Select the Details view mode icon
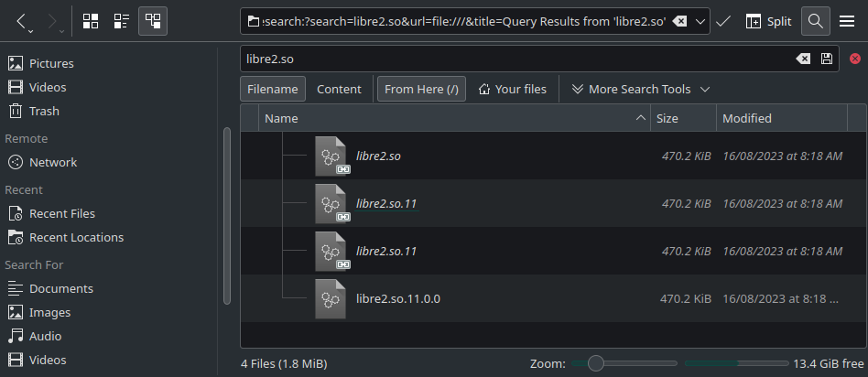The width and height of the screenshot is (868, 377). 153,22
